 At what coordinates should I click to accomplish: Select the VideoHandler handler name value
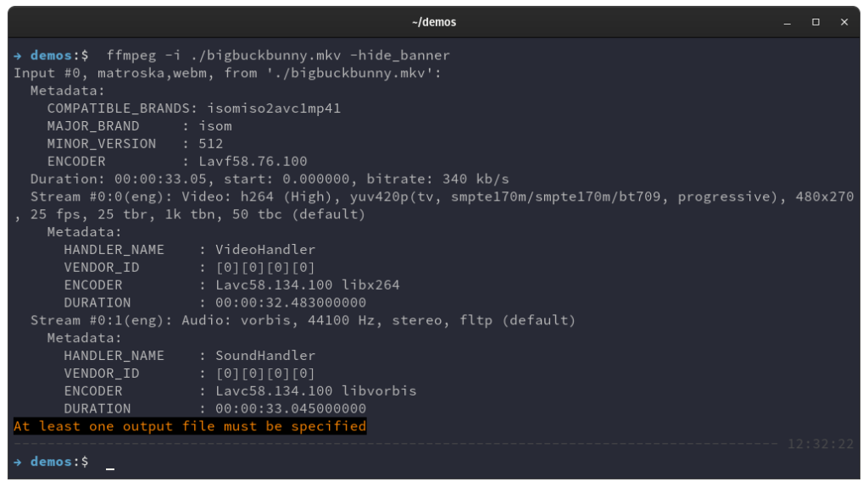pyautogui.click(x=265, y=250)
